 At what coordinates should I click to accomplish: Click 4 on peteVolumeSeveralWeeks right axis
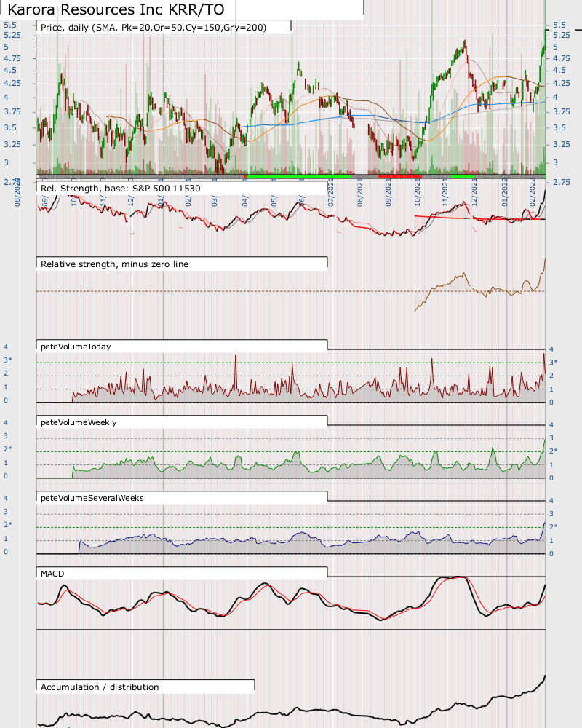pyautogui.click(x=551, y=501)
